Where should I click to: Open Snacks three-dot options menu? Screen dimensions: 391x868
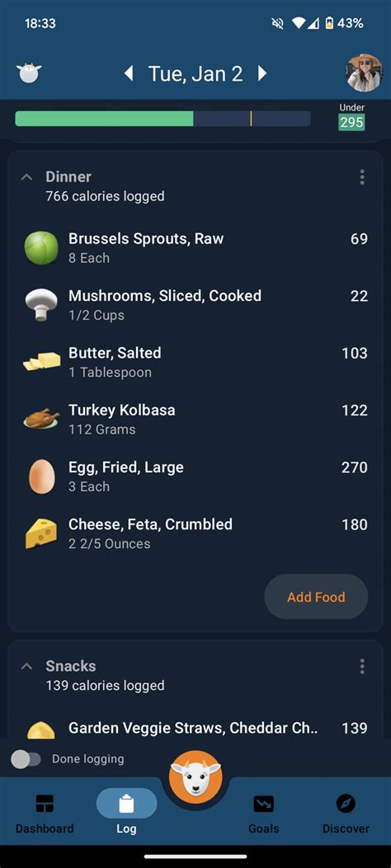click(x=361, y=666)
